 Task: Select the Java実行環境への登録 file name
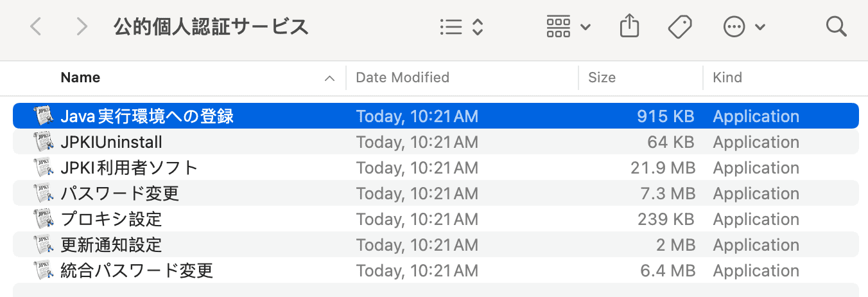pos(147,116)
